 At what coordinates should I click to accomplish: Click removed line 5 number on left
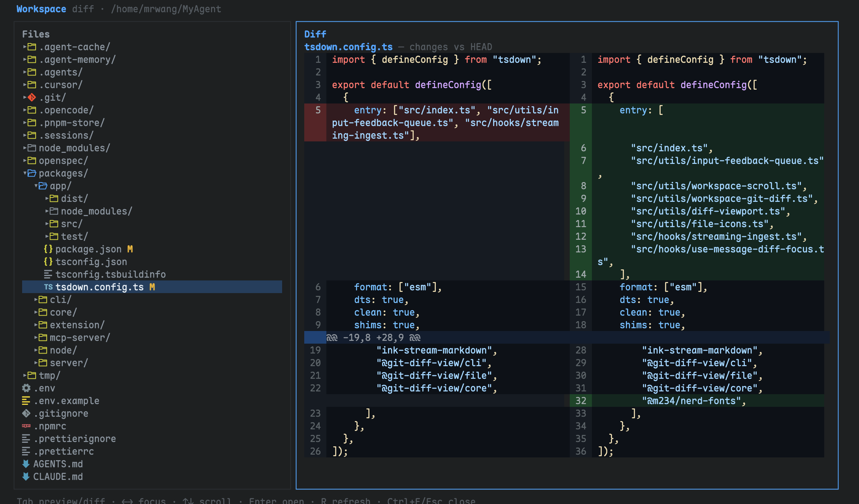318,110
